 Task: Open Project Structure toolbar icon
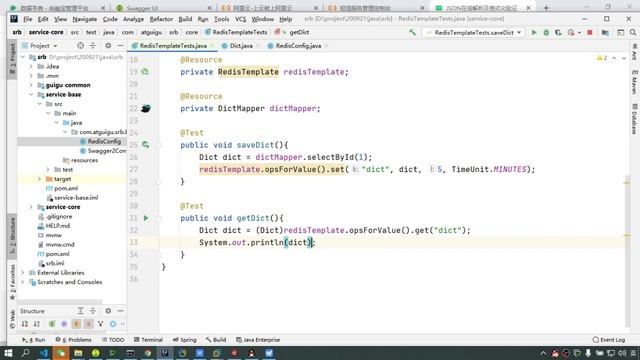pyautogui.click(x=605, y=32)
